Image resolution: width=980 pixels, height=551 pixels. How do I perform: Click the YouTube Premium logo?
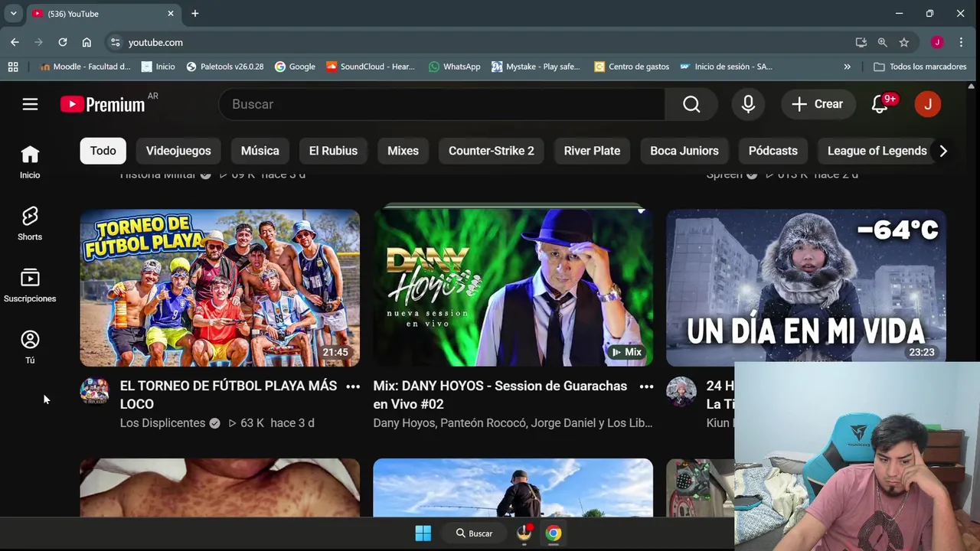coord(103,104)
